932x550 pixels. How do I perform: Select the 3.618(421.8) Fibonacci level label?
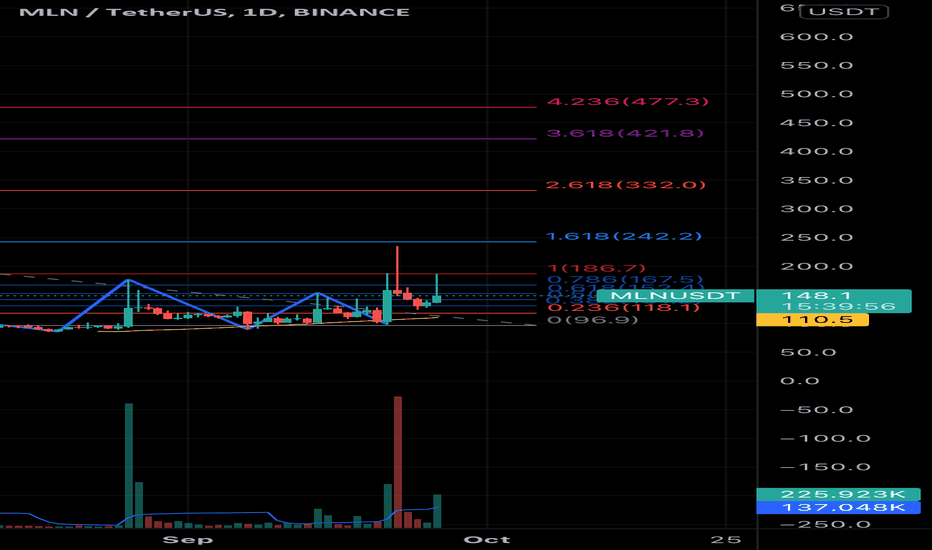coord(625,133)
